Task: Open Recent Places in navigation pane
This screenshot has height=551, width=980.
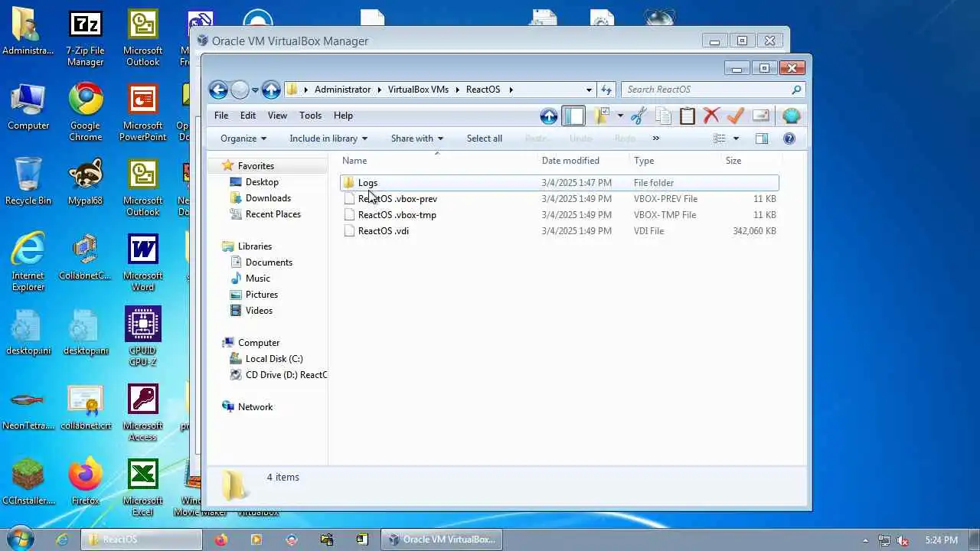Action: tap(273, 214)
